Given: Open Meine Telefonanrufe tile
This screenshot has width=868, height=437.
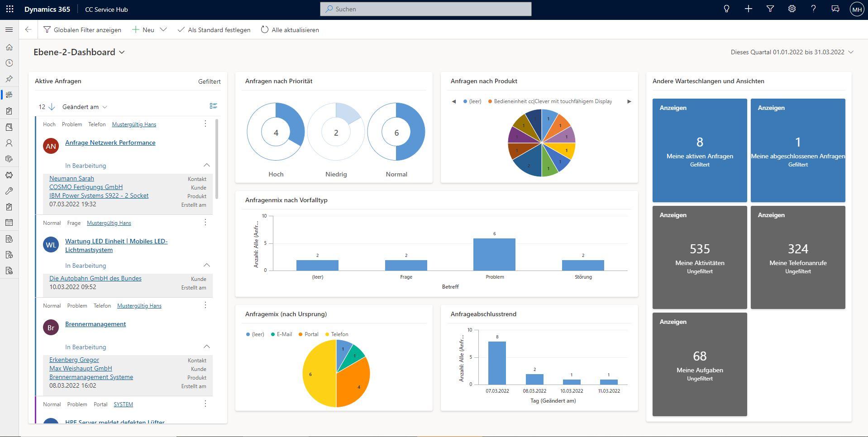Looking at the screenshot, I should [x=798, y=257].
